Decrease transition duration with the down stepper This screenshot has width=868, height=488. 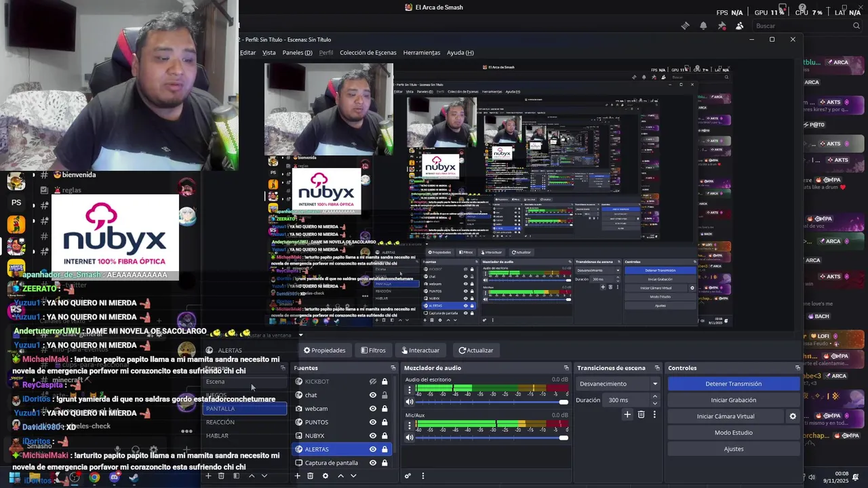[x=654, y=403]
